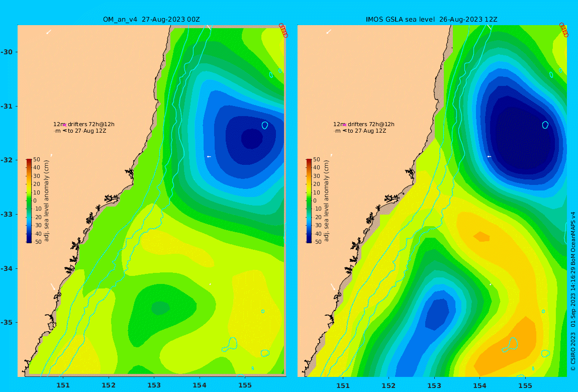Click the white arrow near the left map's top-left corner

tap(49, 32)
